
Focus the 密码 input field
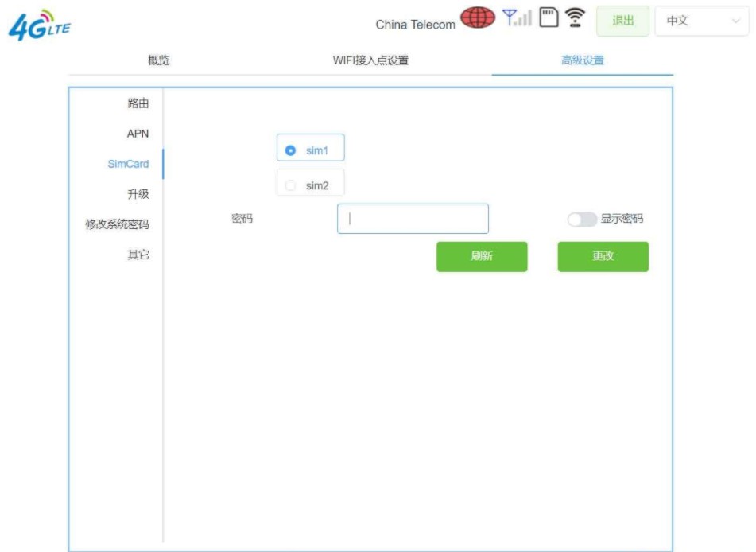[x=413, y=219]
